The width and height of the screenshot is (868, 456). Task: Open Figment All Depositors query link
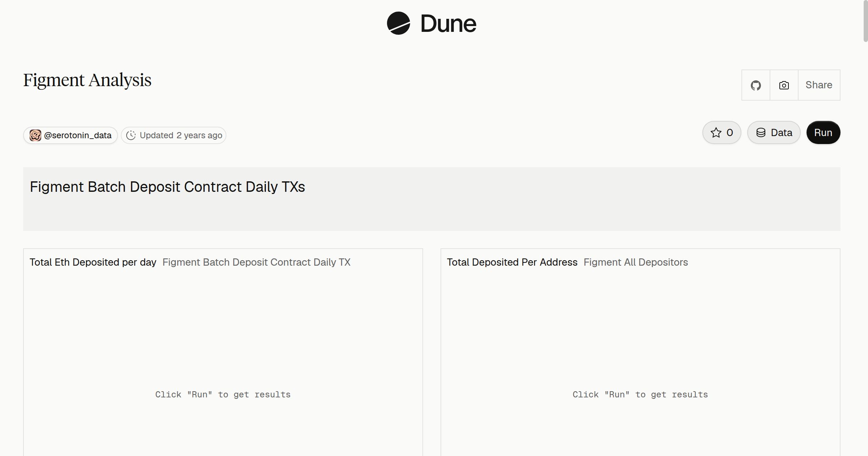pos(635,262)
